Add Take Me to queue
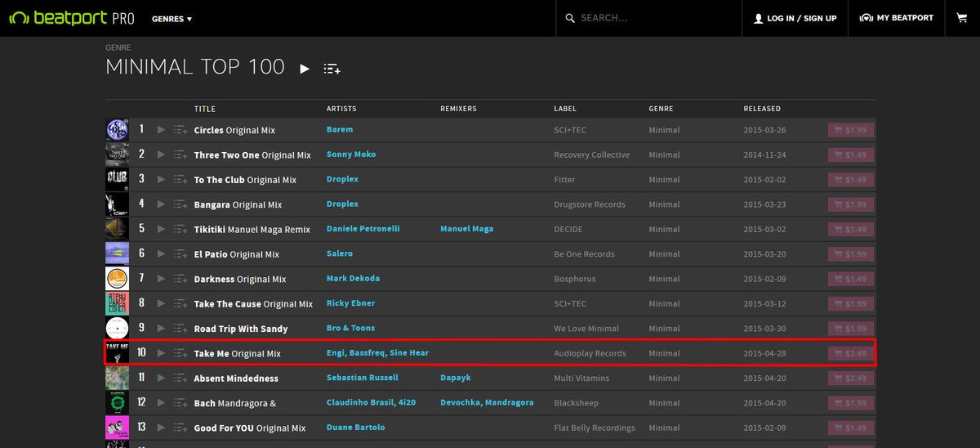Image resolution: width=980 pixels, height=448 pixels. pos(180,353)
